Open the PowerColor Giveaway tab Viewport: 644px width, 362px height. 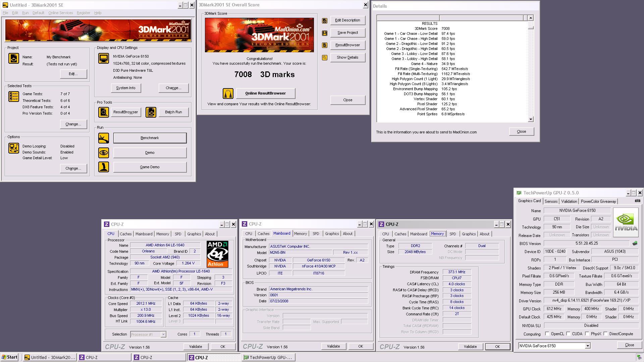click(598, 201)
